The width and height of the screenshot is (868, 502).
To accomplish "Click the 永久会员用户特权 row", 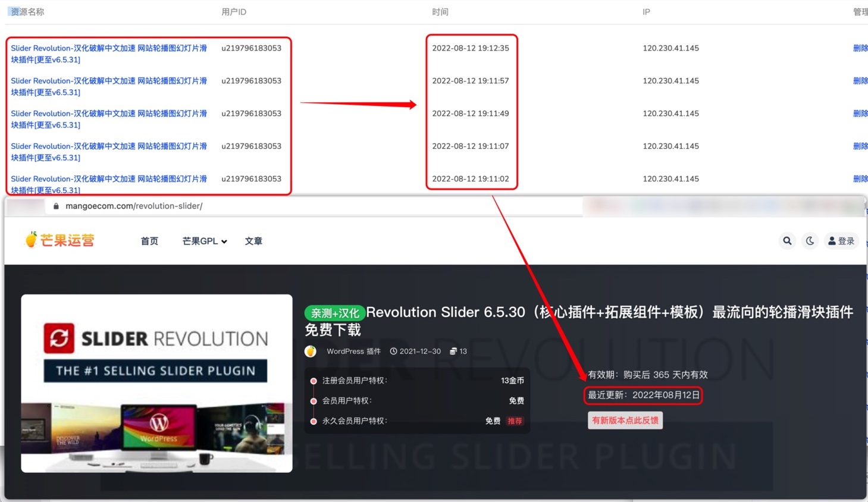I will coord(417,421).
